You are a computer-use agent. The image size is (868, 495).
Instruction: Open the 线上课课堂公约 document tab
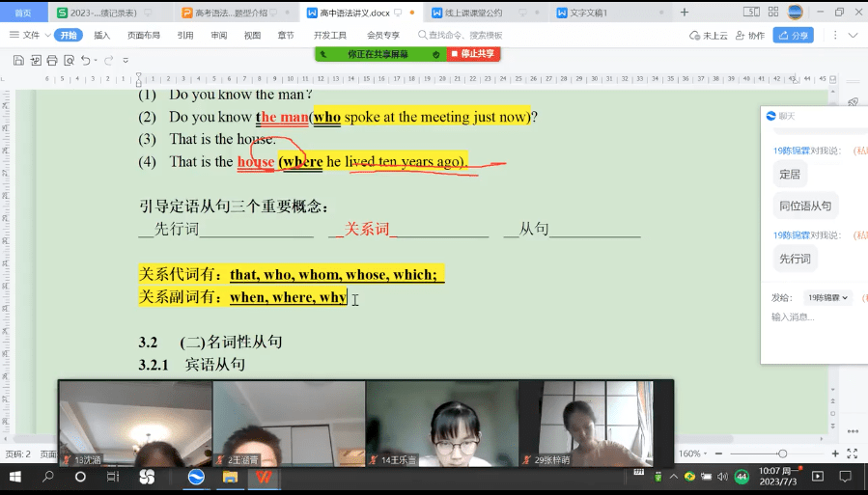point(466,13)
